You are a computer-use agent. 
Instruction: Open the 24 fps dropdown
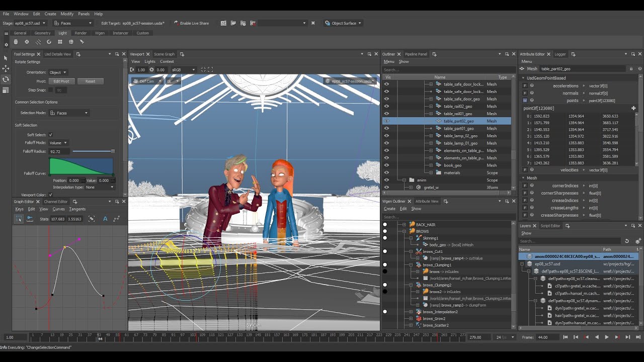pyautogui.click(x=505, y=337)
